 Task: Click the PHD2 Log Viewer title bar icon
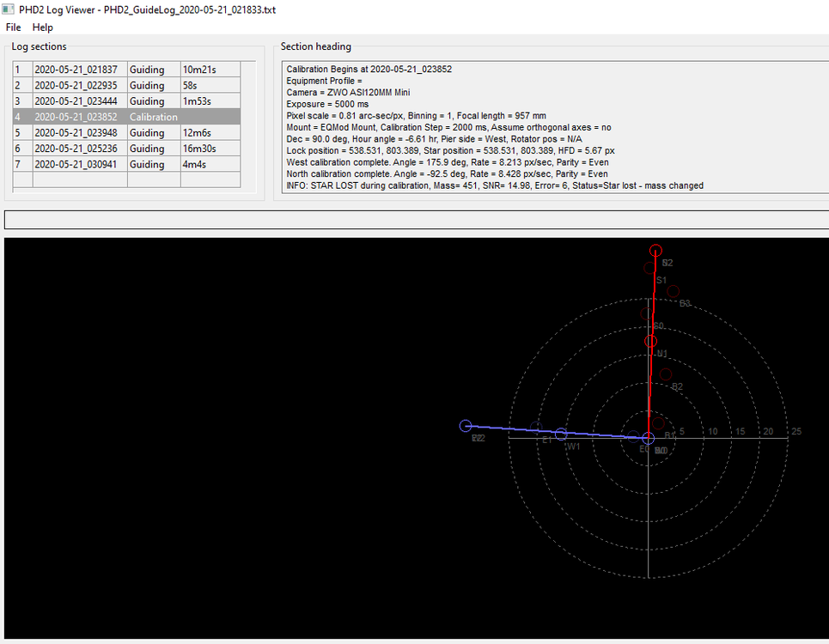pos(9,9)
